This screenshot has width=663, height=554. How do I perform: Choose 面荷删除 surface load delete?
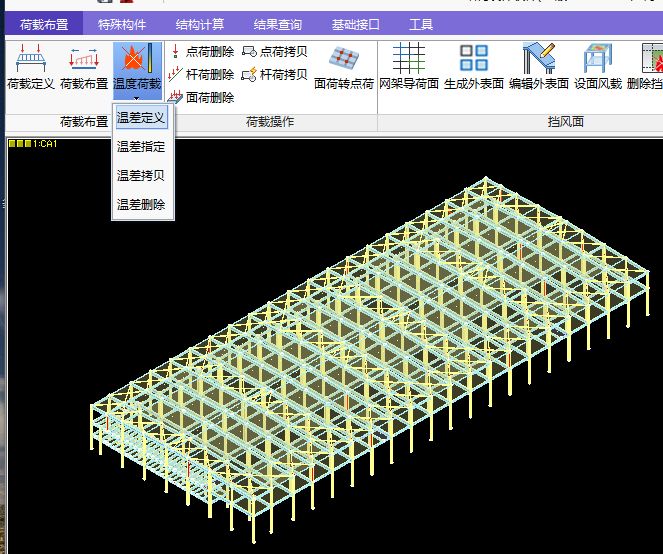tap(201, 98)
